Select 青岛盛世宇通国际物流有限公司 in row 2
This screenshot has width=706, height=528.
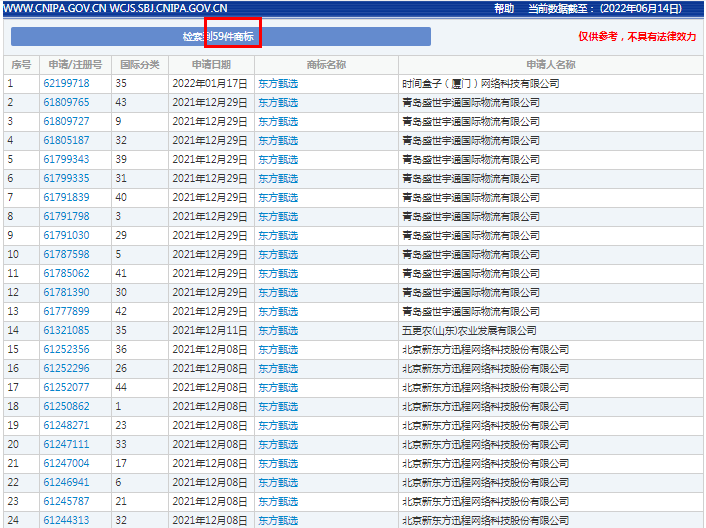(x=471, y=102)
